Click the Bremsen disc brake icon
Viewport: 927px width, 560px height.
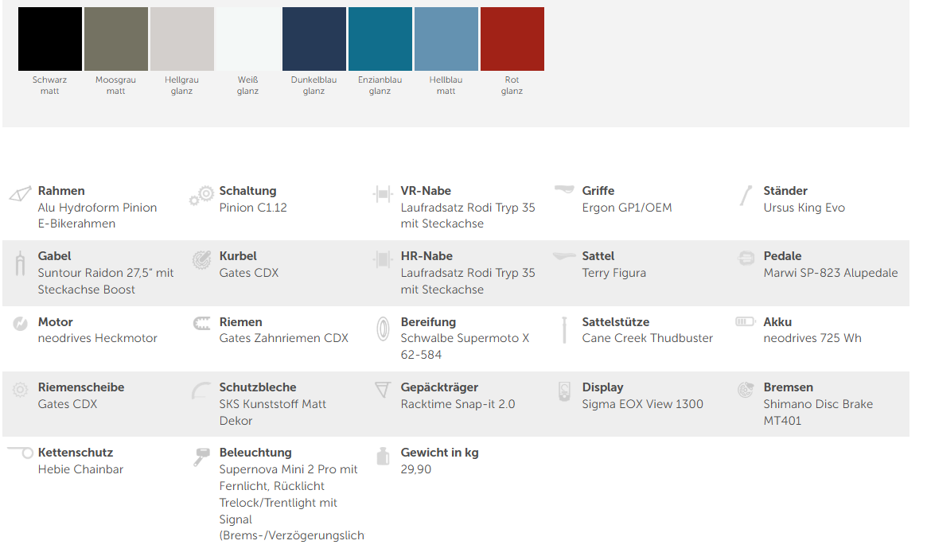745,390
